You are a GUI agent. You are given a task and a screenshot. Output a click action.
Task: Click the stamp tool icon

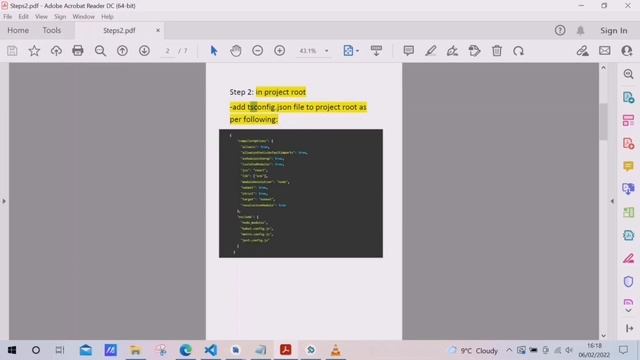tap(474, 51)
